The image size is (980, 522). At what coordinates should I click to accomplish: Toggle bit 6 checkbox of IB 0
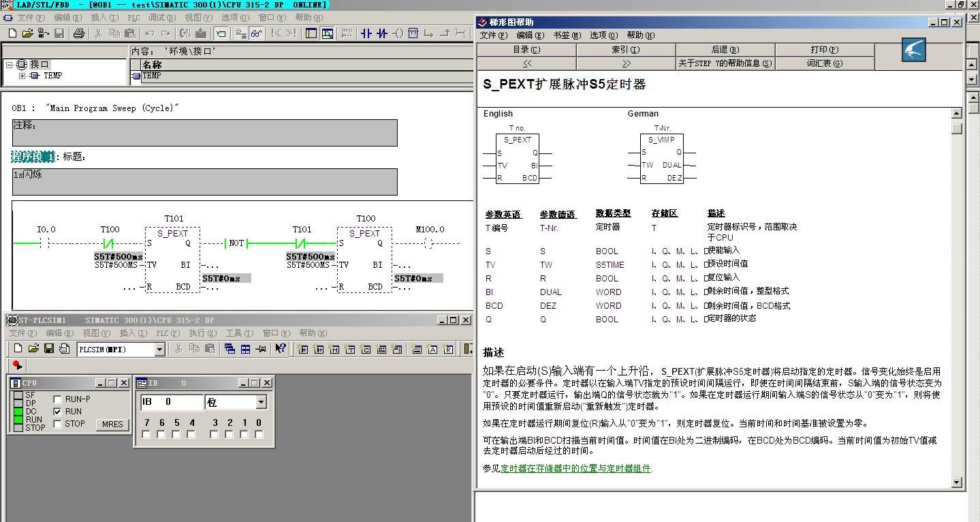[x=161, y=435]
